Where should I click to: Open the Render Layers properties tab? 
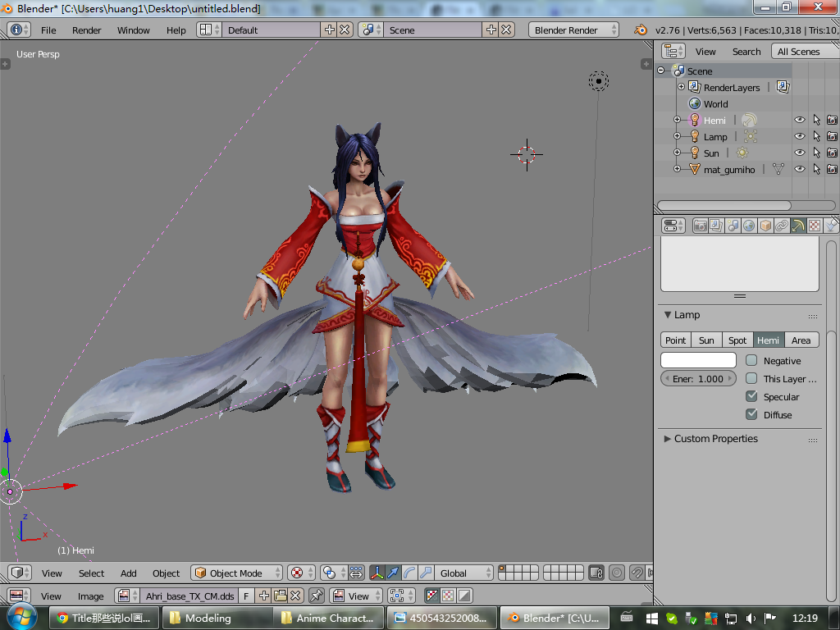point(716,226)
